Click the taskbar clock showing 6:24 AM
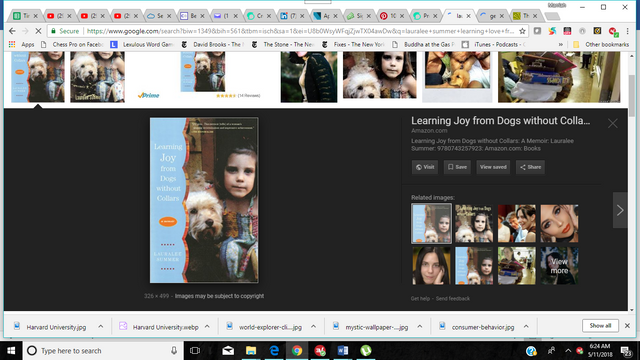This screenshot has height=360, width=640. click(x=600, y=351)
